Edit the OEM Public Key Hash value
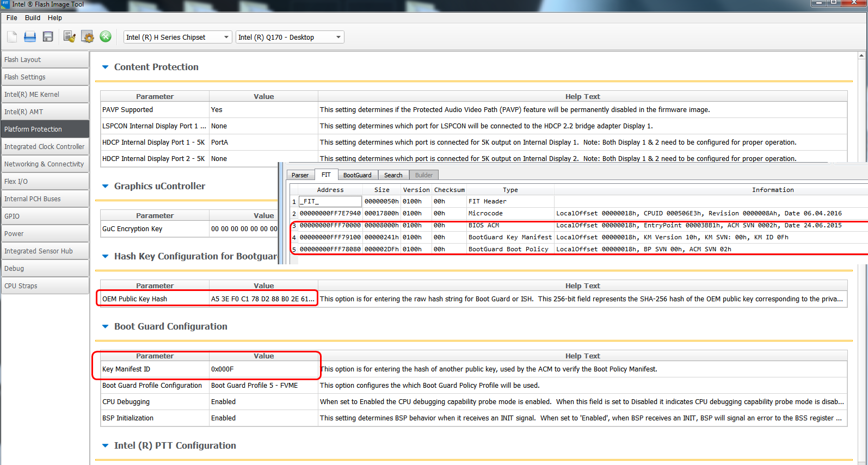868x465 pixels. click(263, 299)
